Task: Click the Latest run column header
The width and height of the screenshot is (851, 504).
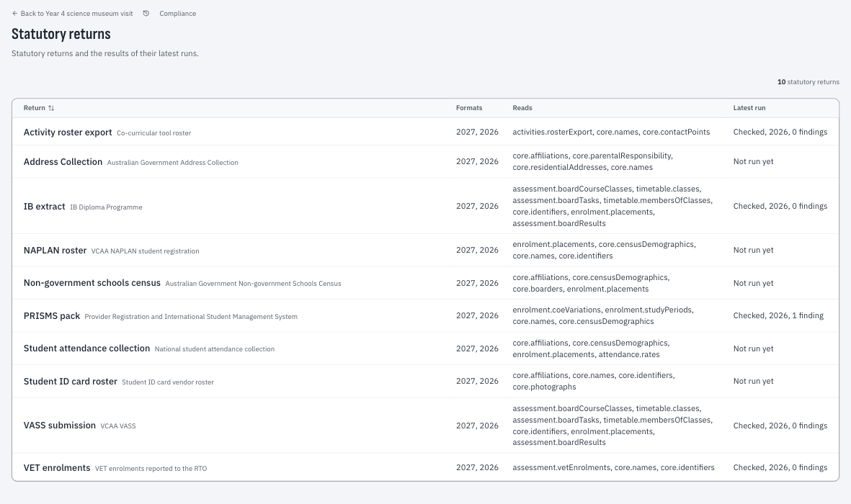Action: point(749,108)
